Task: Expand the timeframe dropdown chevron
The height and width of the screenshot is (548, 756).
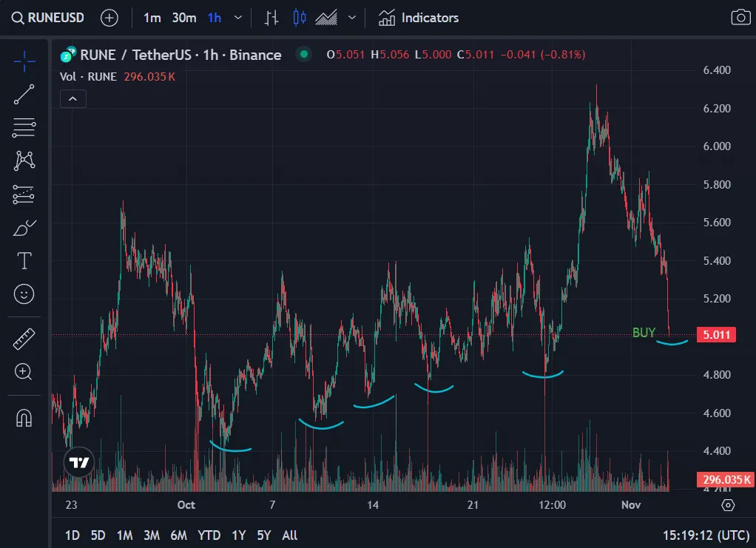Action: [x=238, y=18]
